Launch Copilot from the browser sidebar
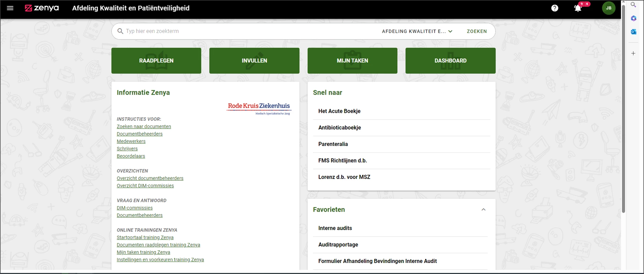The image size is (644, 274). [633, 18]
